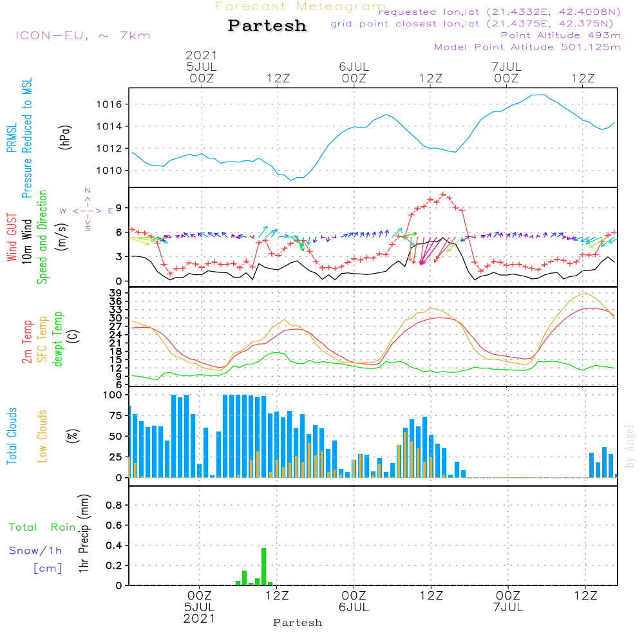Click 'Point Altitude 493m' text

click(x=560, y=35)
